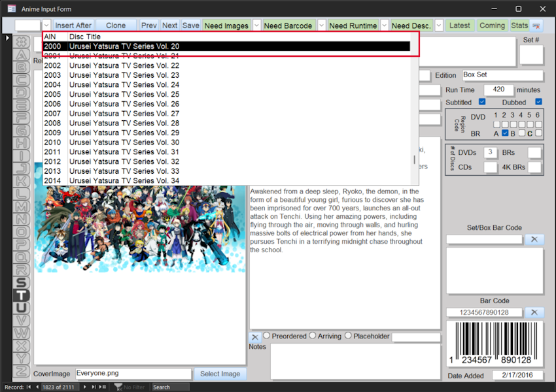
Task: Go to last record in navigation bar
Action: (94, 387)
